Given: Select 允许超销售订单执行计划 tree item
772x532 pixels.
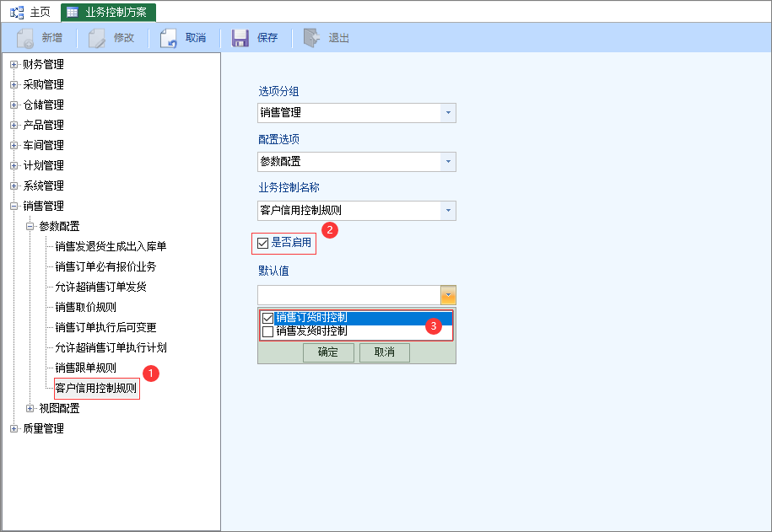Looking at the screenshot, I should pos(111,348).
